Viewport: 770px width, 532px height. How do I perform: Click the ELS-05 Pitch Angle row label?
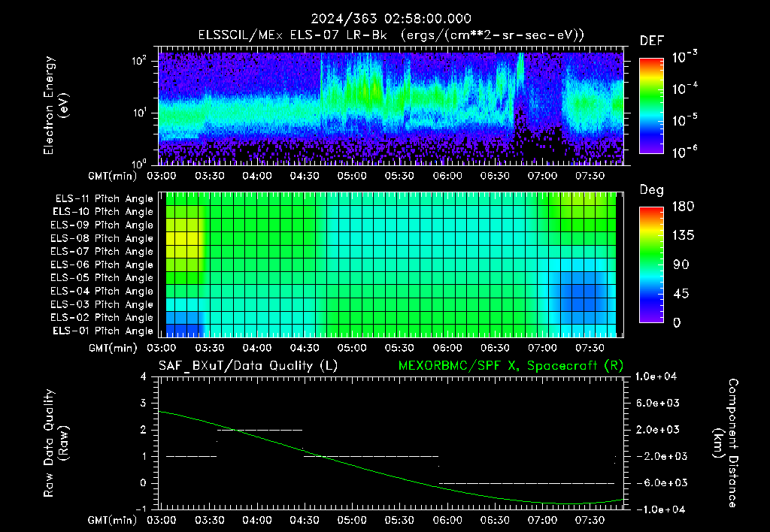pos(102,278)
